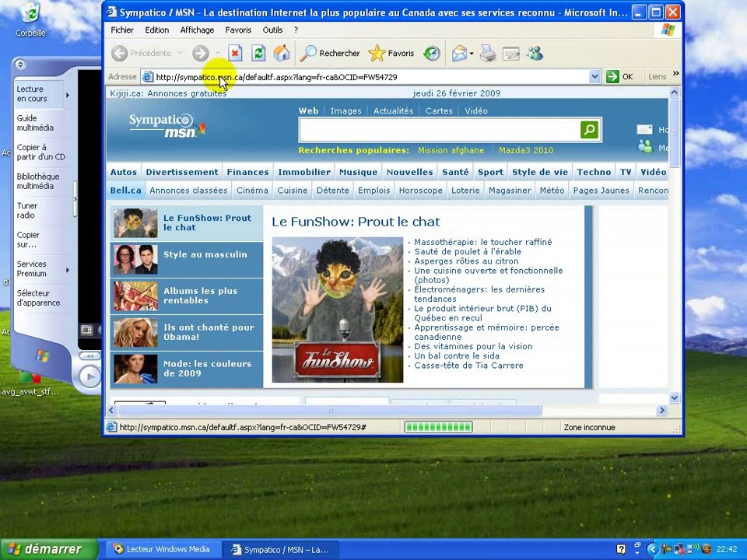747x560 pixels.
Task: Open the Mail button dropdown arrow
Action: [x=472, y=54]
